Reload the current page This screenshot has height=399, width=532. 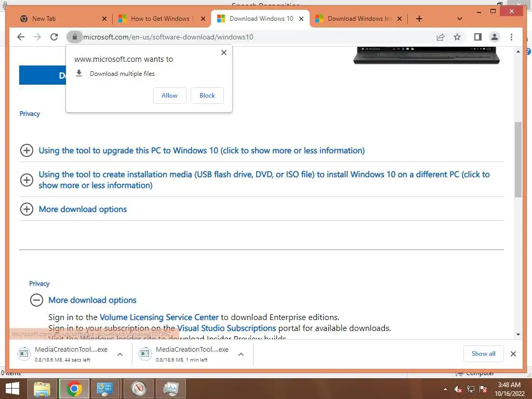coord(54,37)
